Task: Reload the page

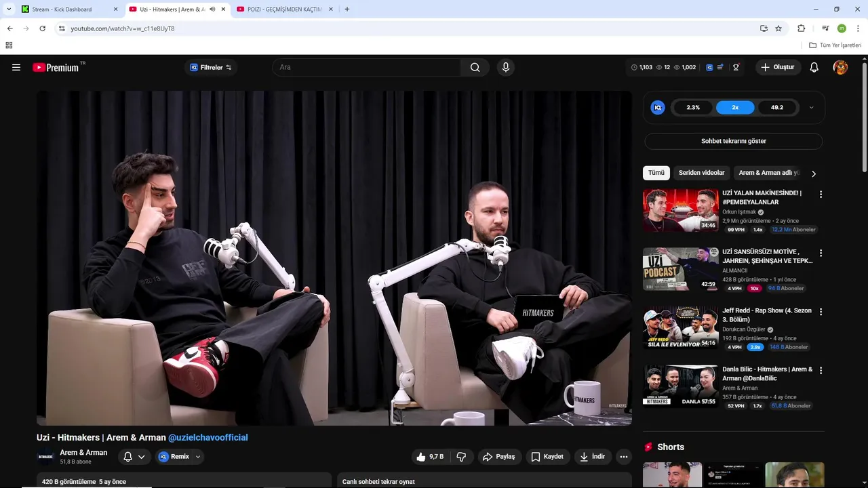Action: click(x=42, y=28)
